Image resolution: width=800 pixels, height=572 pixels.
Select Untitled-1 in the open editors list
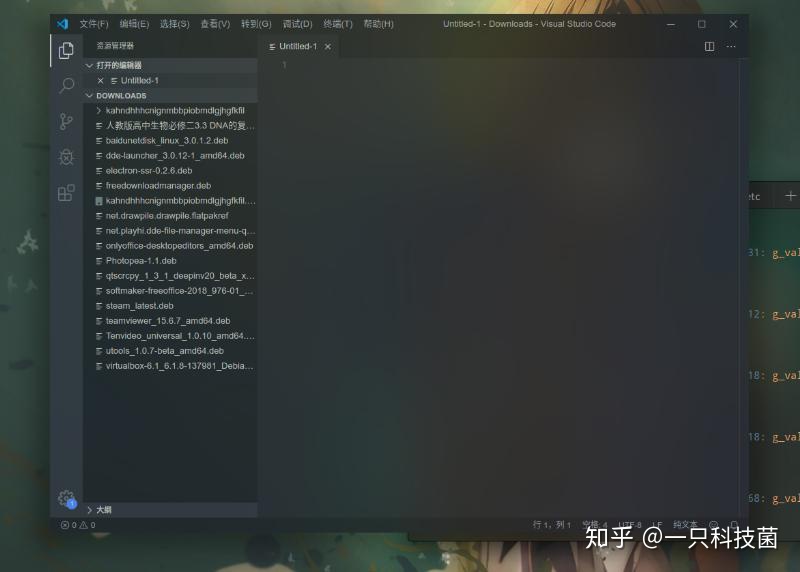(170, 81)
